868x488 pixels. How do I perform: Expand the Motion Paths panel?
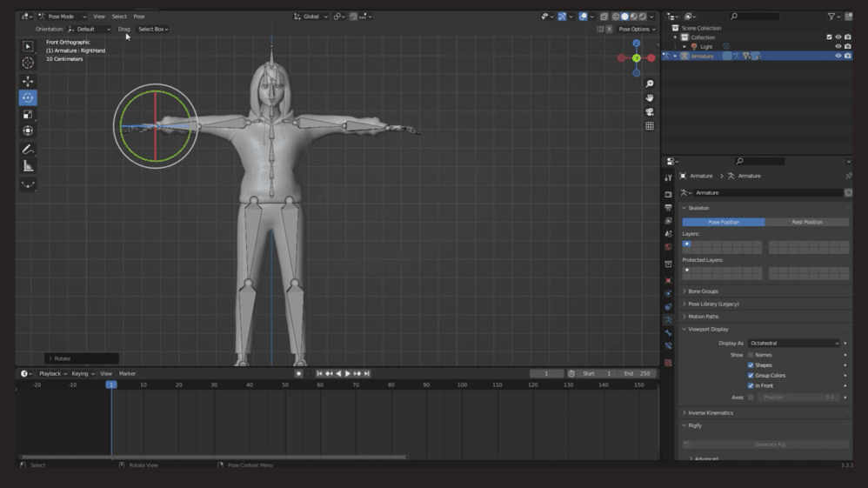pyautogui.click(x=703, y=317)
